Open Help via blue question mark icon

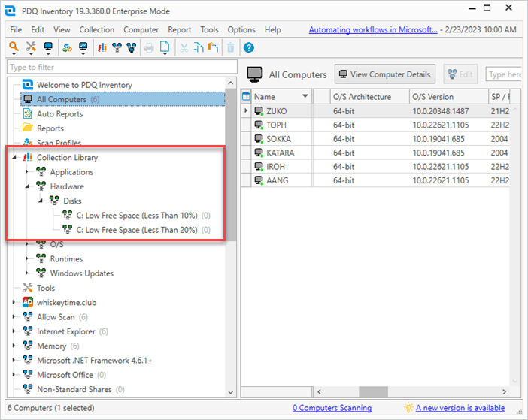(x=248, y=48)
